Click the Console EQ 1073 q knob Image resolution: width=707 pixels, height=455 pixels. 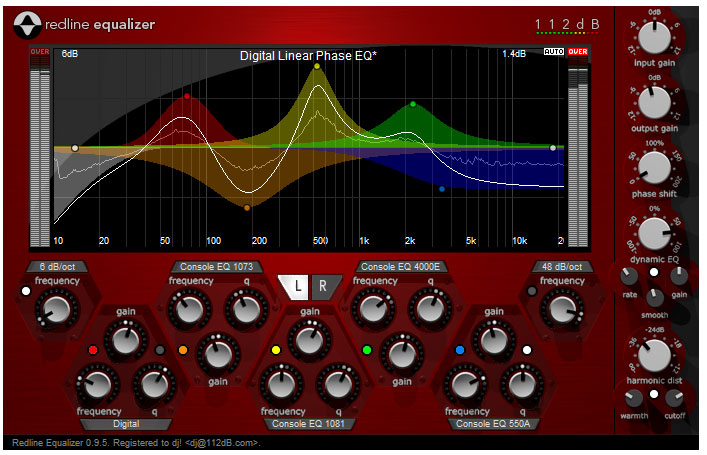(246, 310)
